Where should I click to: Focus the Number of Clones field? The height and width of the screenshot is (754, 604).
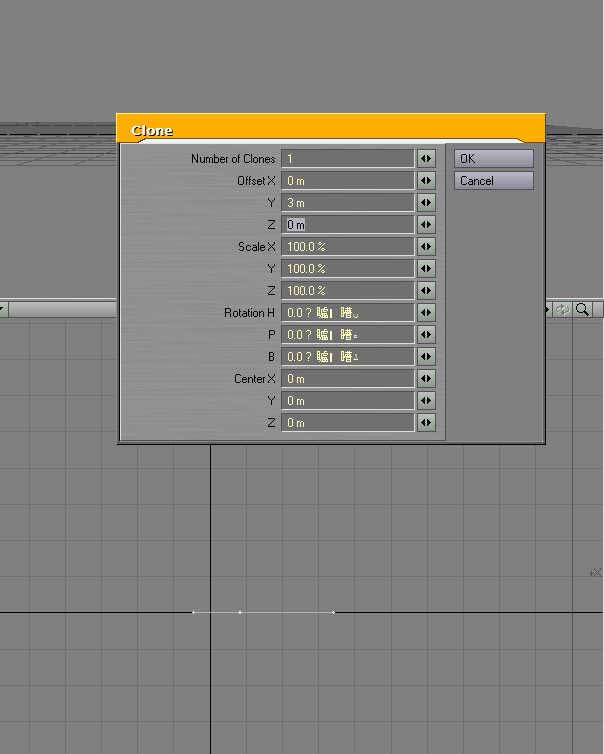[347, 159]
